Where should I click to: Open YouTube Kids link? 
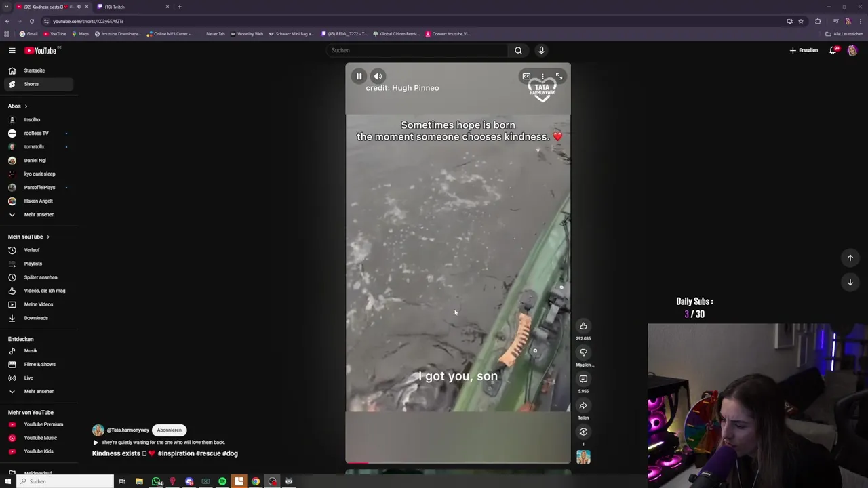37,451
